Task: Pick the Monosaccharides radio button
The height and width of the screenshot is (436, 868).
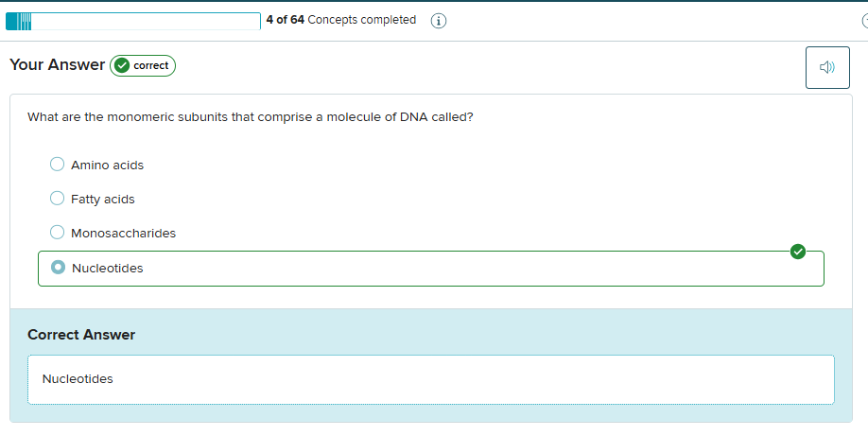Action: 57,233
